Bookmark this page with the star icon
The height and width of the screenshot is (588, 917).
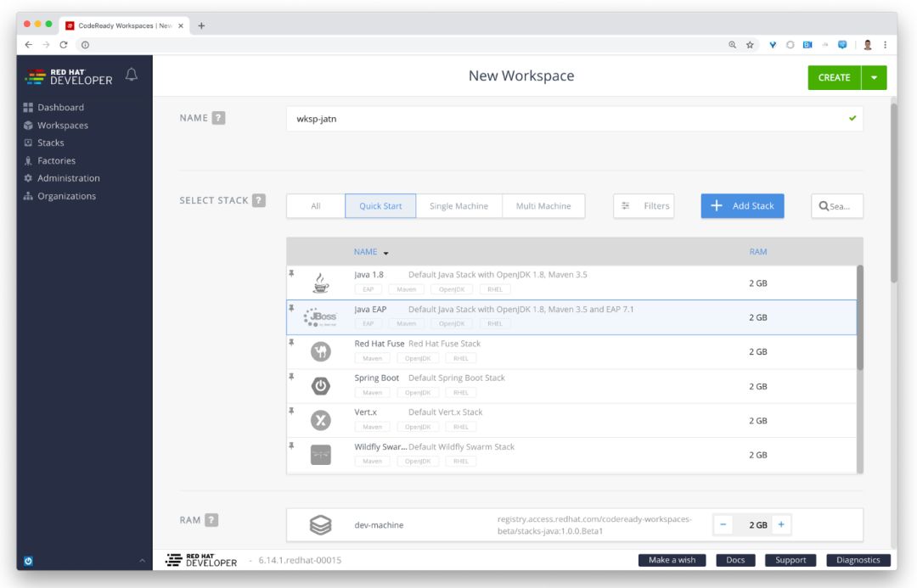tap(750, 45)
